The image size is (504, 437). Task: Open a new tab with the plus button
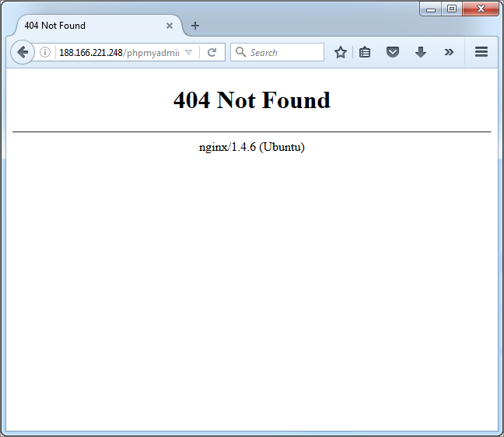pos(195,26)
